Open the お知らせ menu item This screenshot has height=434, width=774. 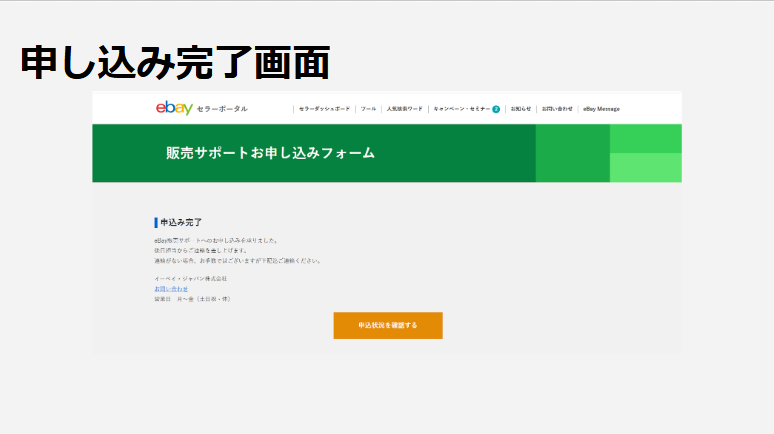click(x=521, y=109)
